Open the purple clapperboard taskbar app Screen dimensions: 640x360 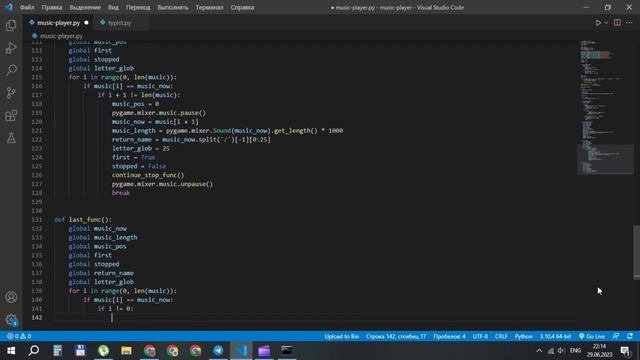pyautogui.click(x=264, y=351)
